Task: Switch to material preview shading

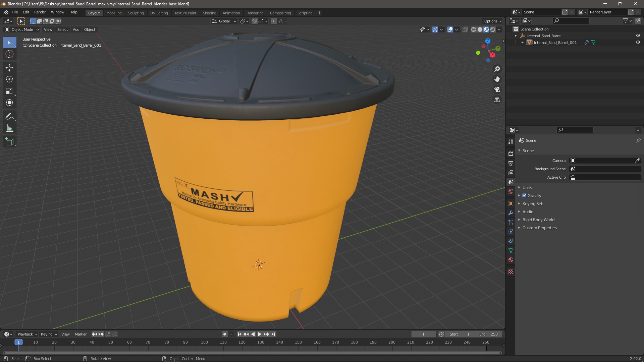Action: click(486, 29)
